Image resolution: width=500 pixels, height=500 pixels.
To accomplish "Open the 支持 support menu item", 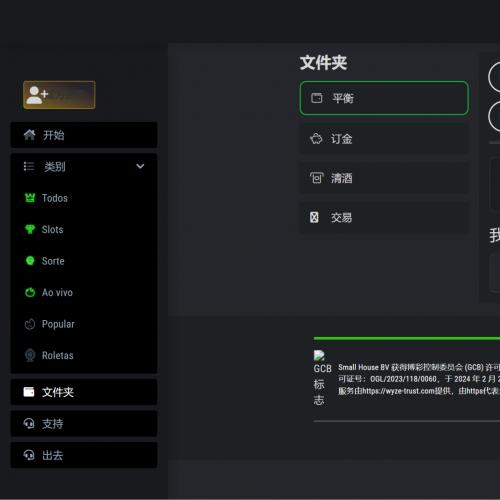I will (84, 424).
